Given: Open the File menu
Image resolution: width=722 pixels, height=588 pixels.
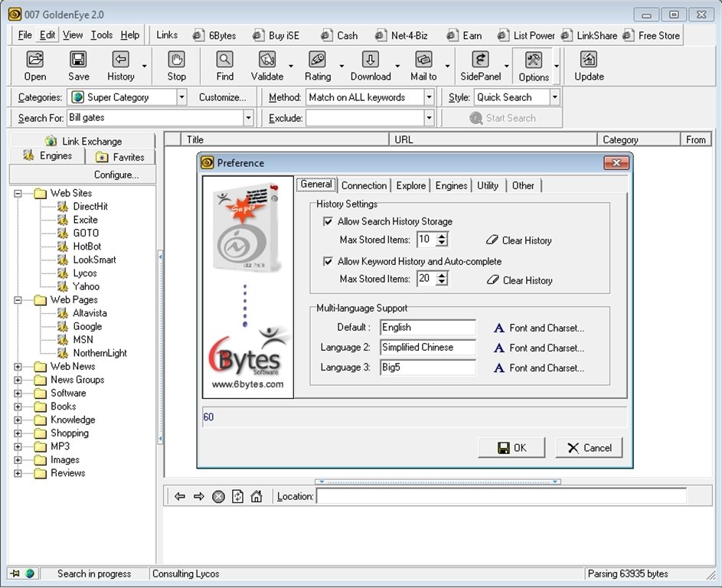Looking at the screenshot, I should tap(25, 35).
